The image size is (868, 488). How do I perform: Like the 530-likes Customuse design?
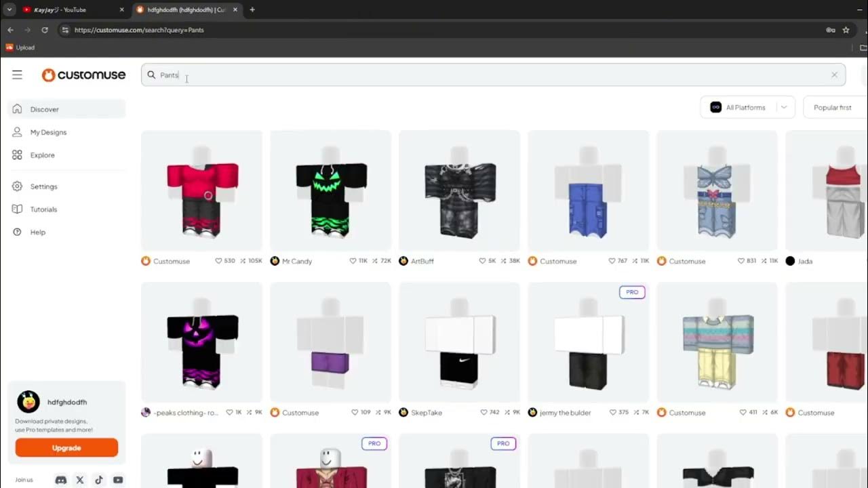tap(218, 261)
